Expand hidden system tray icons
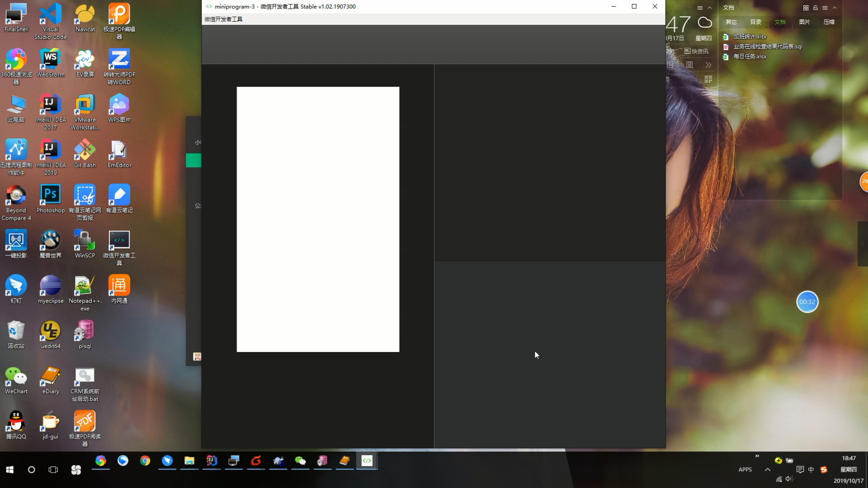The image size is (868, 488). click(767, 469)
